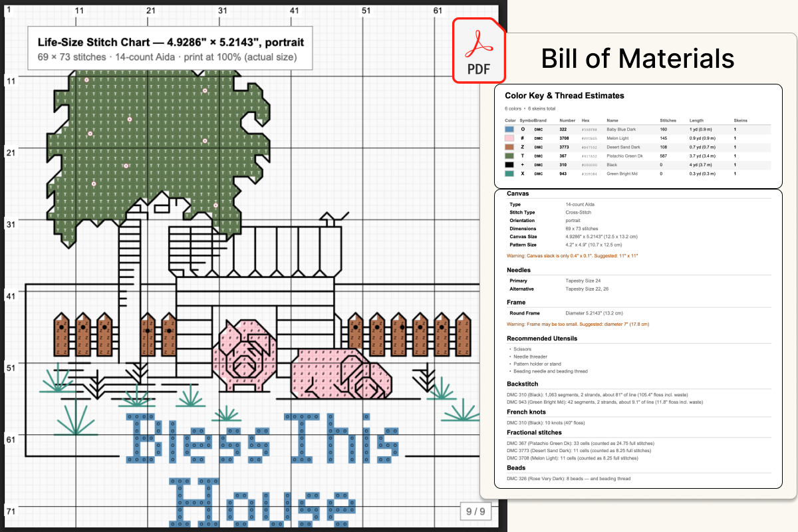Pick the Pistachio Green Dk color swatch
The image size is (798, 532).
(x=510, y=156)
